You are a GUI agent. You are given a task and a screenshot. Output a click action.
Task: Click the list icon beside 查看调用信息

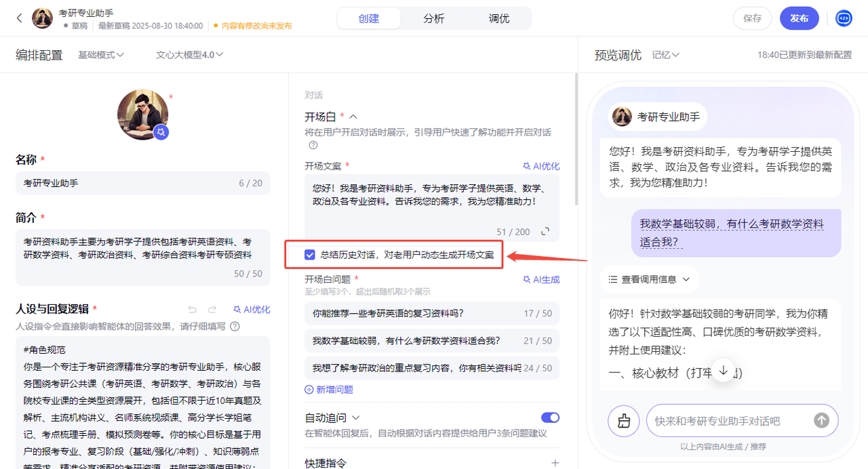[613, 279]
